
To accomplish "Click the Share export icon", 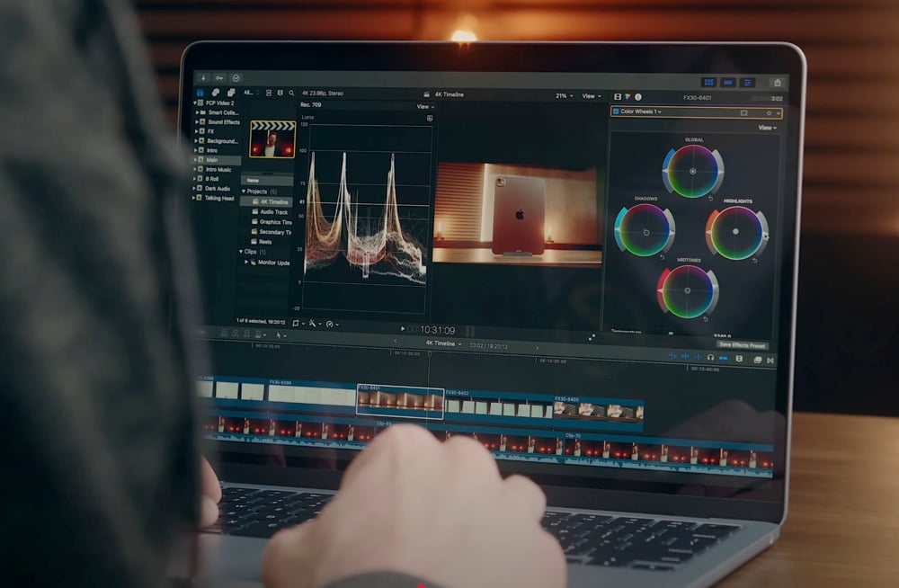I will [x=778, y=83].
